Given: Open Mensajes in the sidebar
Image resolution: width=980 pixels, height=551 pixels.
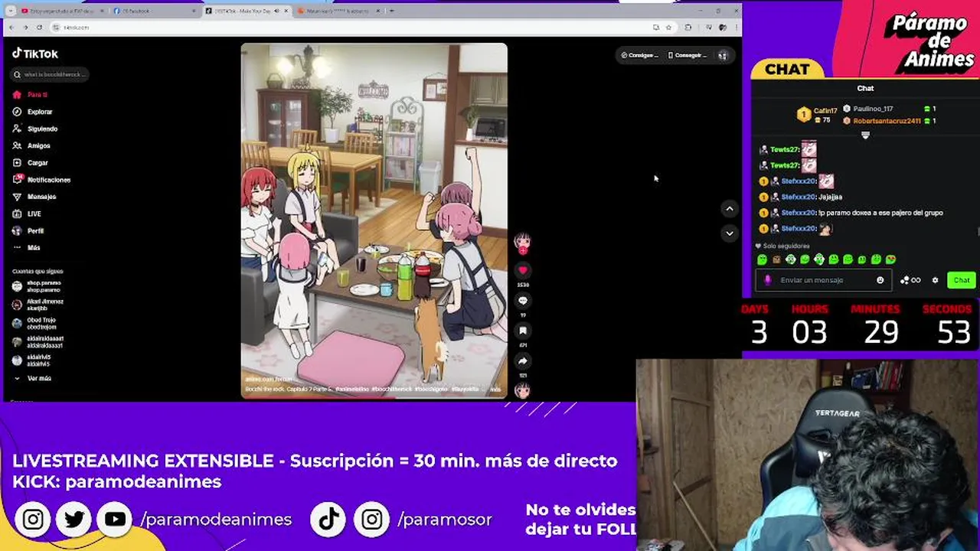Looking at the screenshot, I should point(34,197).
